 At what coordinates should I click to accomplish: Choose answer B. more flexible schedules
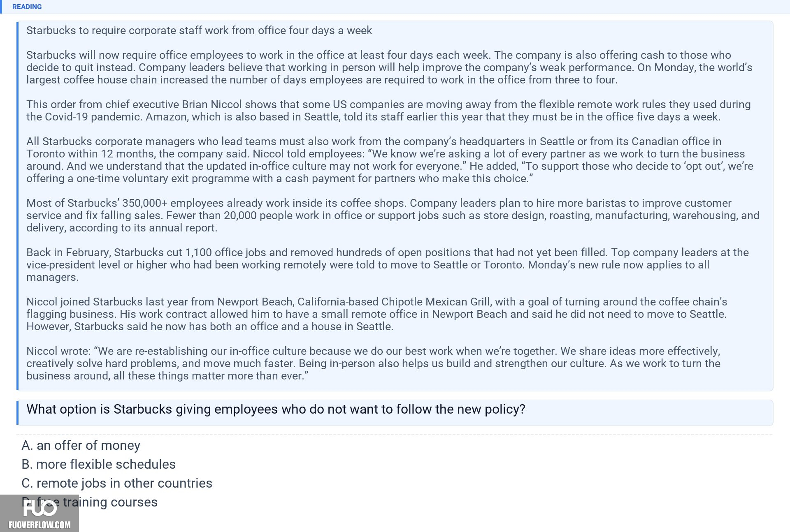point(98,464)
